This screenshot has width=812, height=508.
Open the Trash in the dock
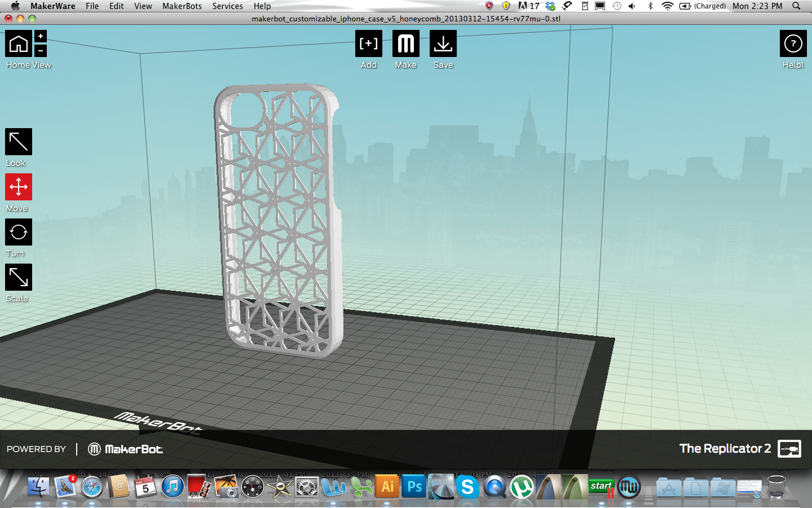(x=776, y=487)
